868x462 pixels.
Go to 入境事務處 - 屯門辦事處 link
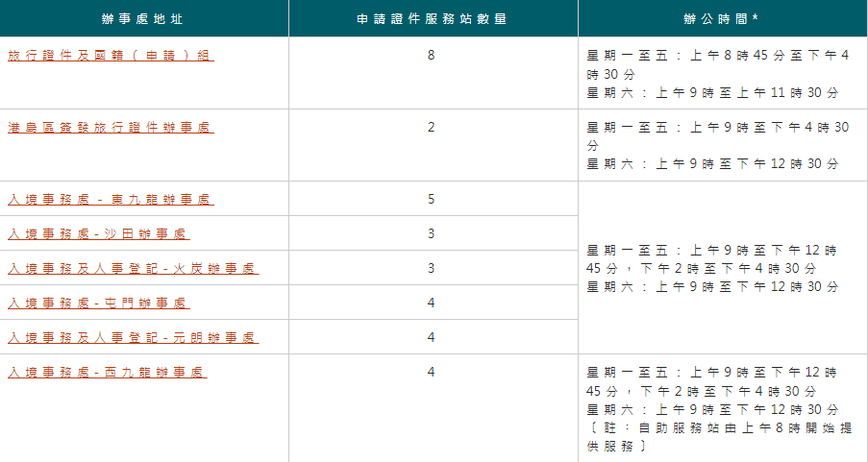[98, 304]
